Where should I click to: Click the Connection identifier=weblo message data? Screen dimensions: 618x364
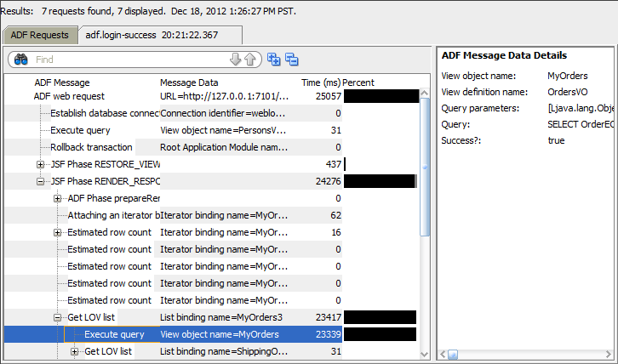pos(223,113)
